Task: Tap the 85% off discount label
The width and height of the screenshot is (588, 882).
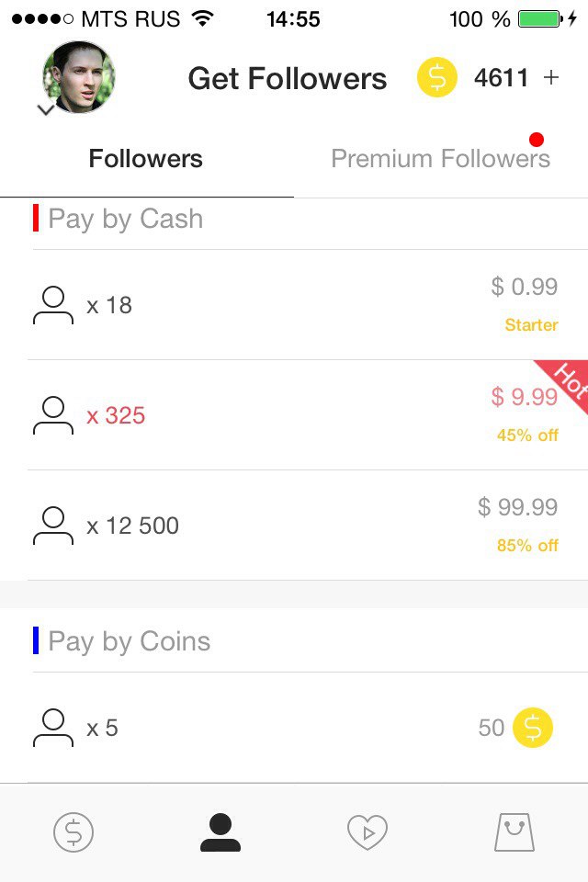Action: click(527, 546)
